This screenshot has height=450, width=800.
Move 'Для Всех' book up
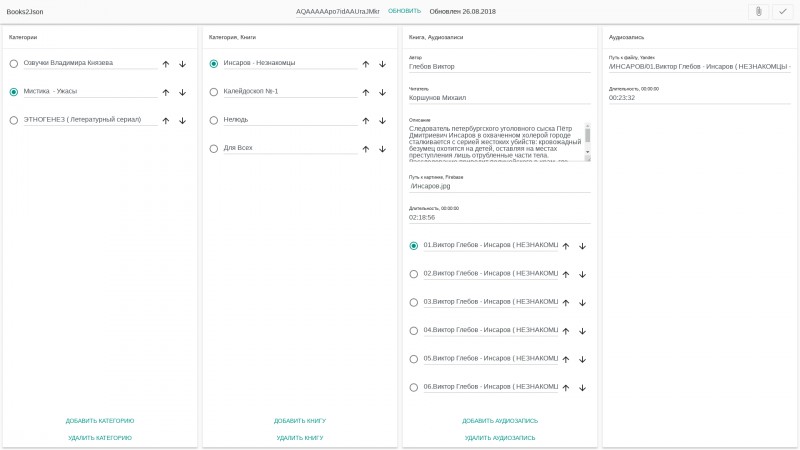coord(366,149)
